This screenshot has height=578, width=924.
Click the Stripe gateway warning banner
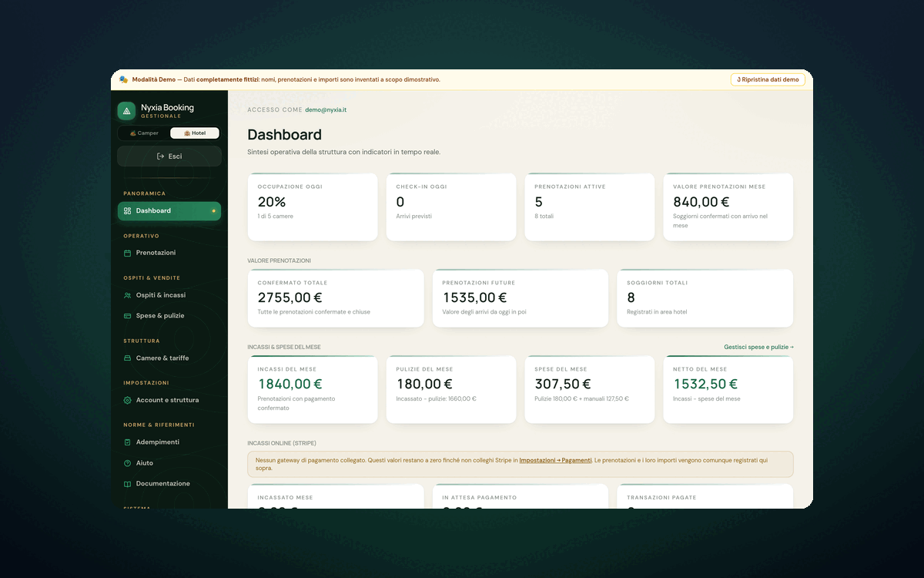[521, 464]
